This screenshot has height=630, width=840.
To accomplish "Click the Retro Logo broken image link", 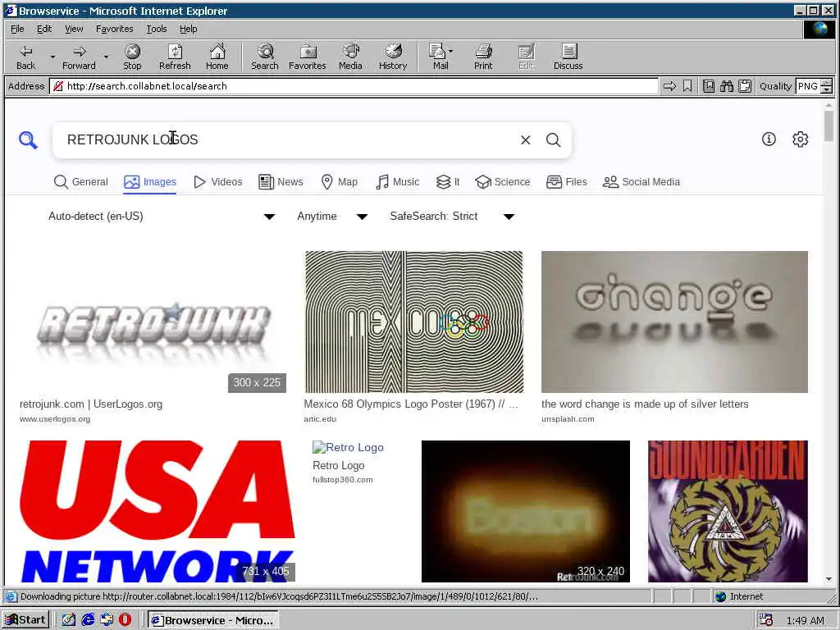I will click(x=348, y=447).
